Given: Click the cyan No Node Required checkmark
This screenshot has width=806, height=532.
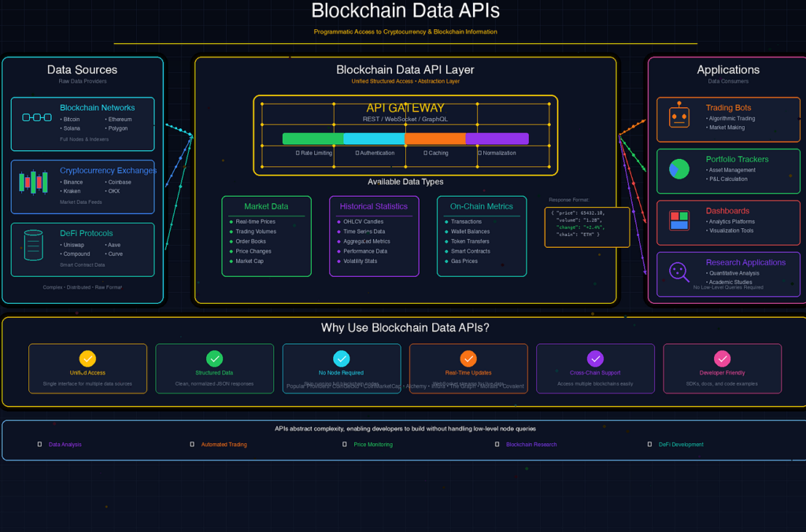Looking at the screenshot, I should pyautogui.click(x=342, y=358).
